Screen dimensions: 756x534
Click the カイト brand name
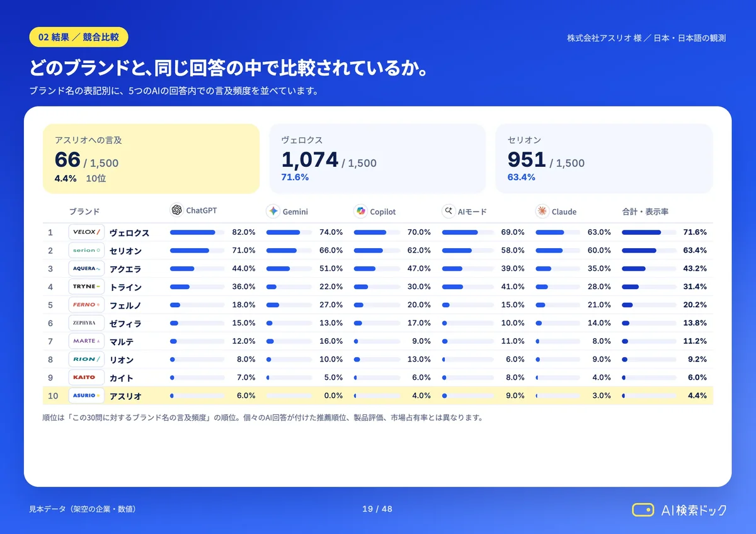tap(122, 378)
